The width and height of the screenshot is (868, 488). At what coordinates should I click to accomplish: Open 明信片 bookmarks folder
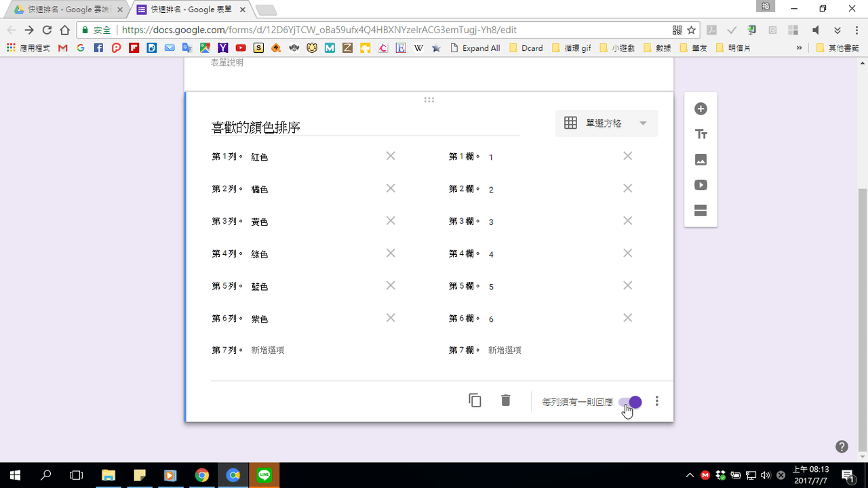click(732, 48)
